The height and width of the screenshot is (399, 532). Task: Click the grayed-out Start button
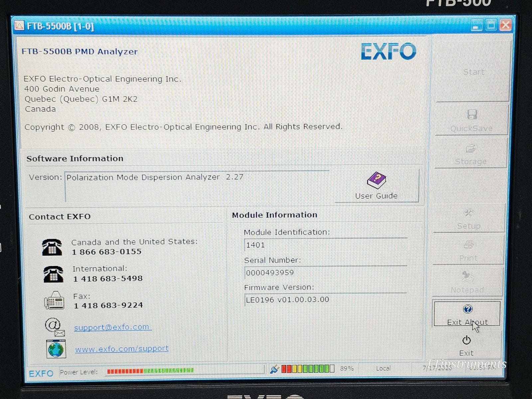[x=473, y=72]
